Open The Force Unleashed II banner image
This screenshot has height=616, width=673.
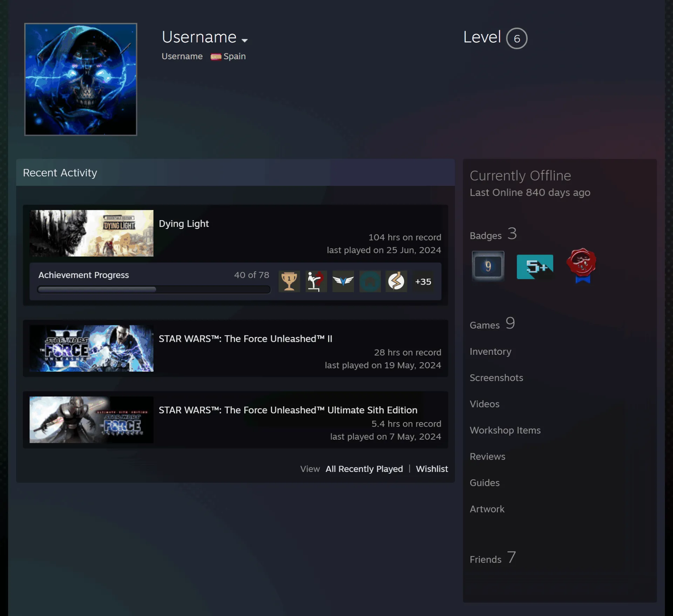(91, 348)
